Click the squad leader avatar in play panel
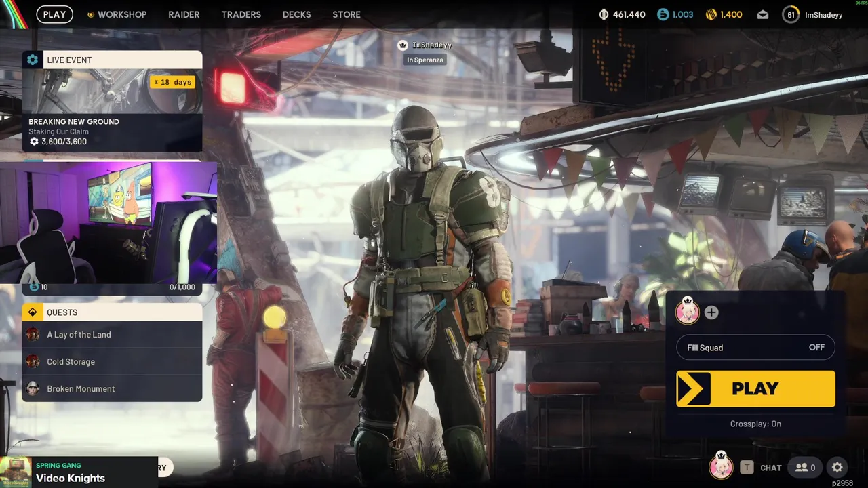This screenshot has height=488, width=868. coord(688,311)
